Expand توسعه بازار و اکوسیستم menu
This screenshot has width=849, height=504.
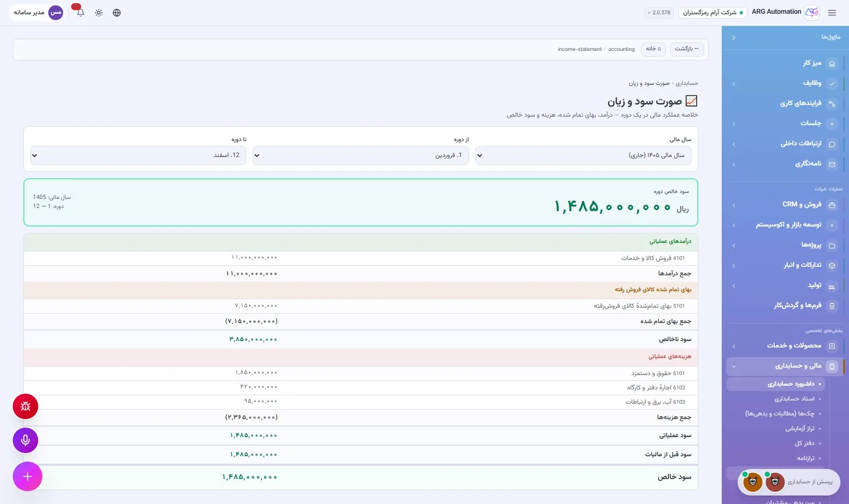[734, 225]
